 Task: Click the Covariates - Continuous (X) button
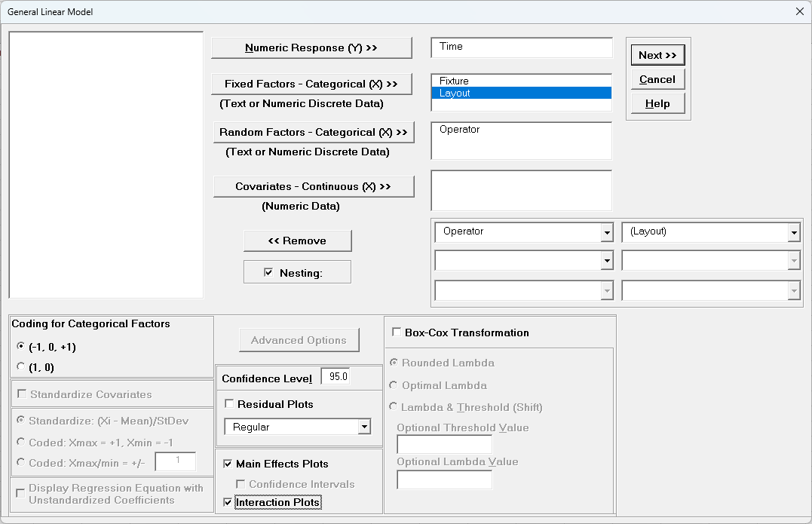coord(314,186)
